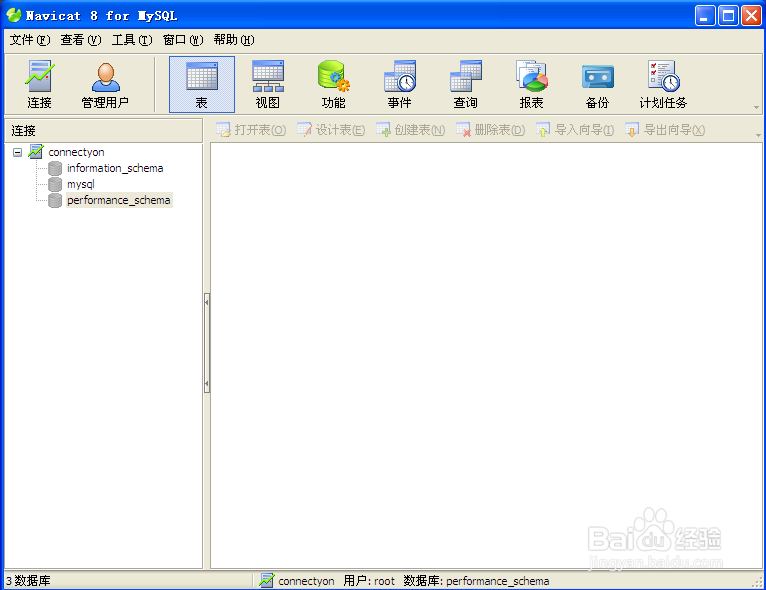Click the information_schema database icon
Viewport: 766px width, 590px height.
tap(55, 169)
